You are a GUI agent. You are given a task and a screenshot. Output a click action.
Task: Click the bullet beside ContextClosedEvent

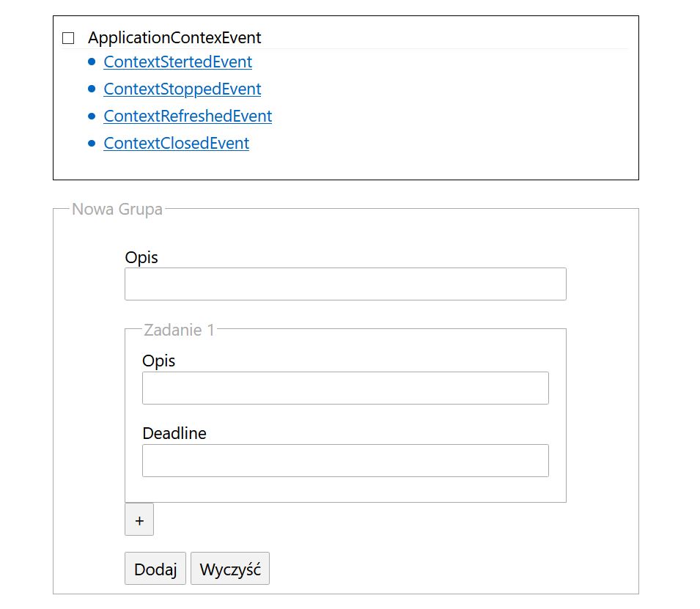click(x=91, y=143)
